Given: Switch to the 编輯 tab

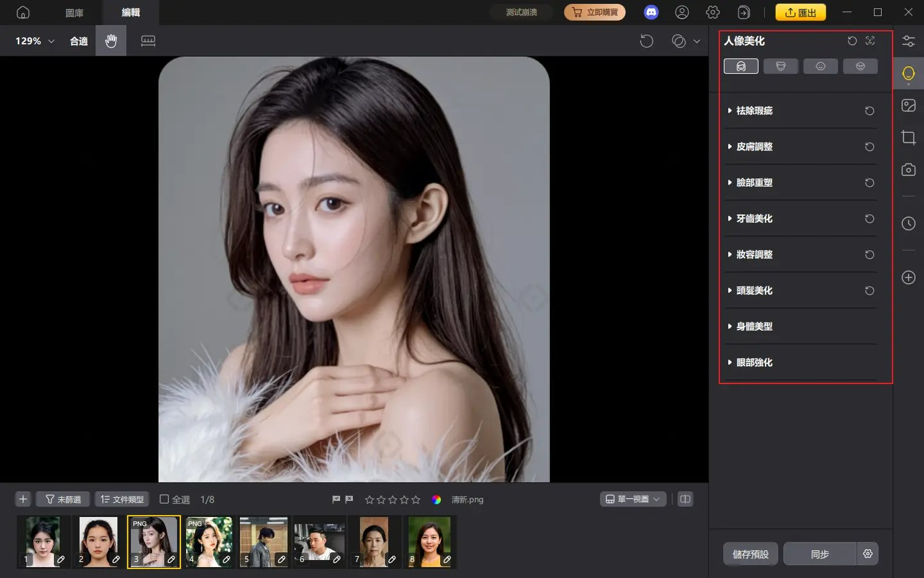Looking at the screenshot, I should tap(130, 12).
